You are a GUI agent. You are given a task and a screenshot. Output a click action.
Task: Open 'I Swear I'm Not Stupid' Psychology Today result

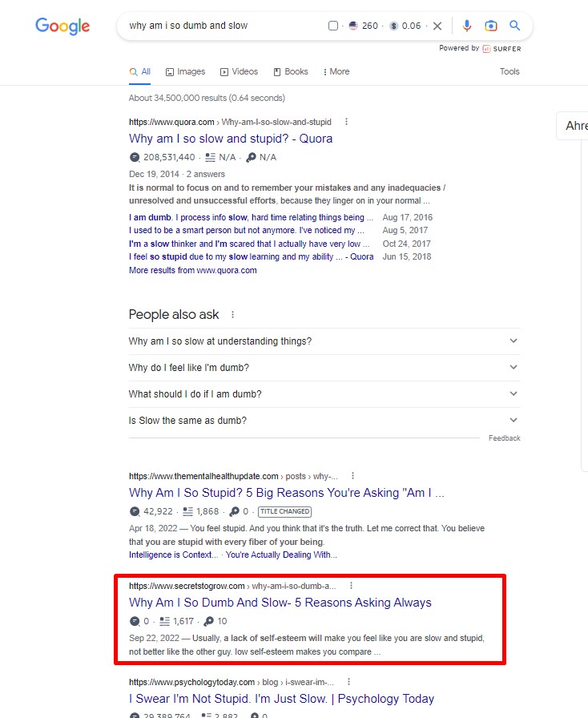[282, 699]
